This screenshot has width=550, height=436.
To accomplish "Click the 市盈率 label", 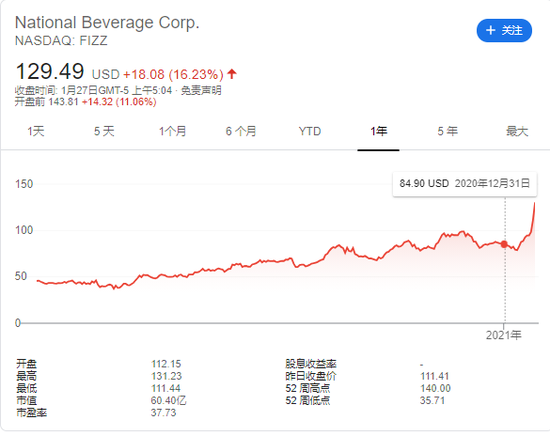I will (31, 412).
